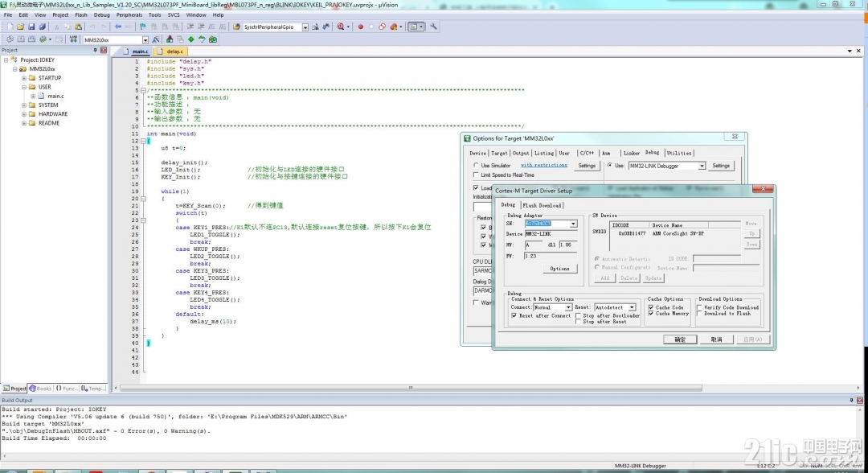Click the Pack Installer icon
The height and width of the screenshot is (473, 868).
tap(213, 39)
